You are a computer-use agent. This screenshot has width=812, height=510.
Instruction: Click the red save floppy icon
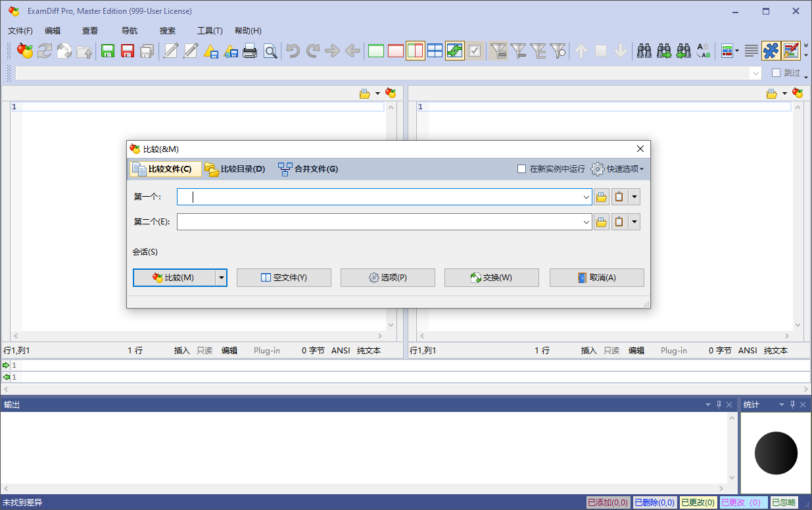pyautogui.click(x=128, y=51)
